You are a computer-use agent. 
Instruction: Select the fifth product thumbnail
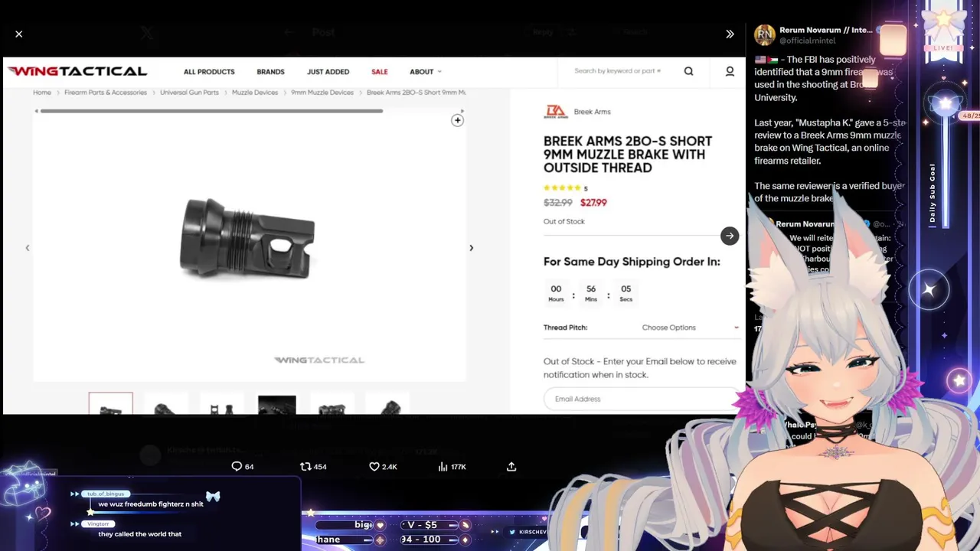[x=332, y=404]
